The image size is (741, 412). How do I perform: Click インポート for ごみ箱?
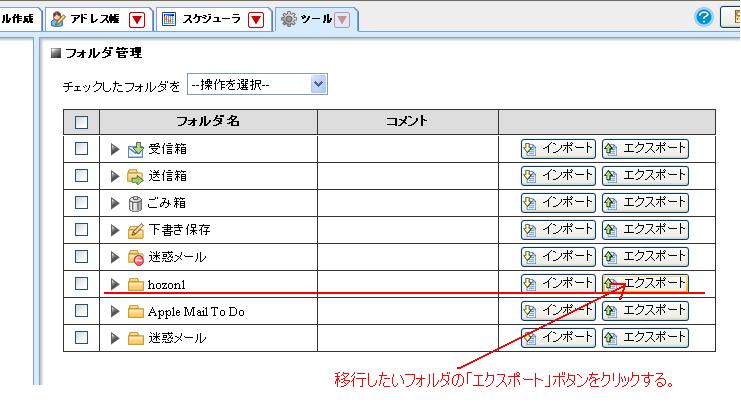558,203
